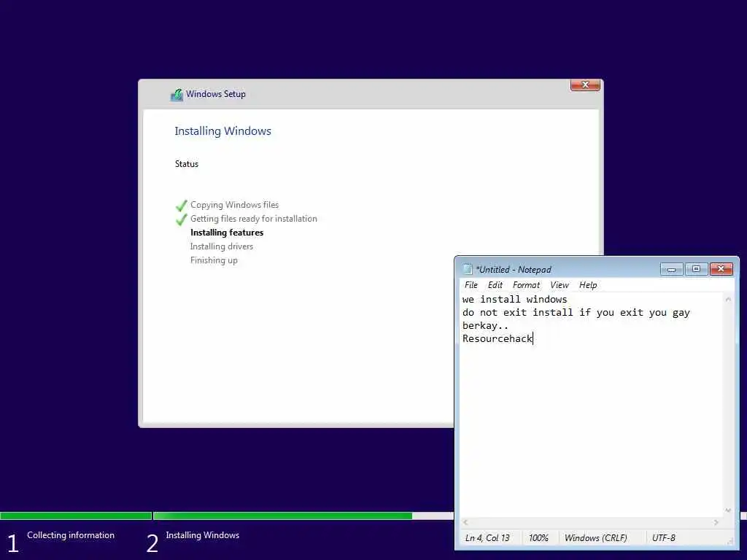The image size is (747, 560).
Task: Click the Notepad document icon in title bar
Action: pyautogui.click(x=468, y=270)
